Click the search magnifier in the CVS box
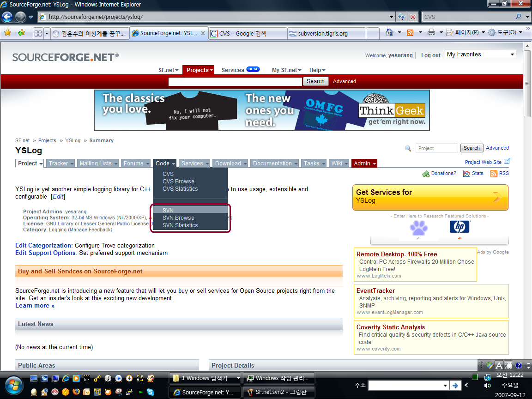Image resolution: width=532 pixels, height=399 pixels. click(x=518, y=16)
